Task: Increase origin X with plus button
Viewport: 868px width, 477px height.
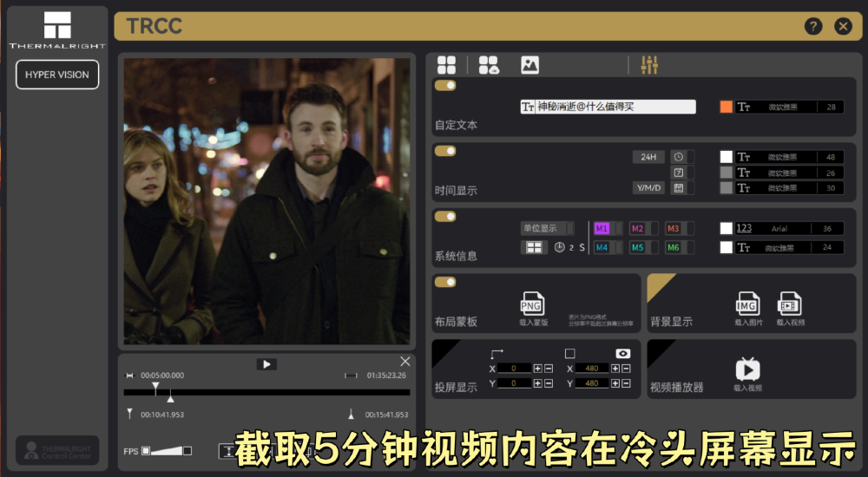Action: 537,368
